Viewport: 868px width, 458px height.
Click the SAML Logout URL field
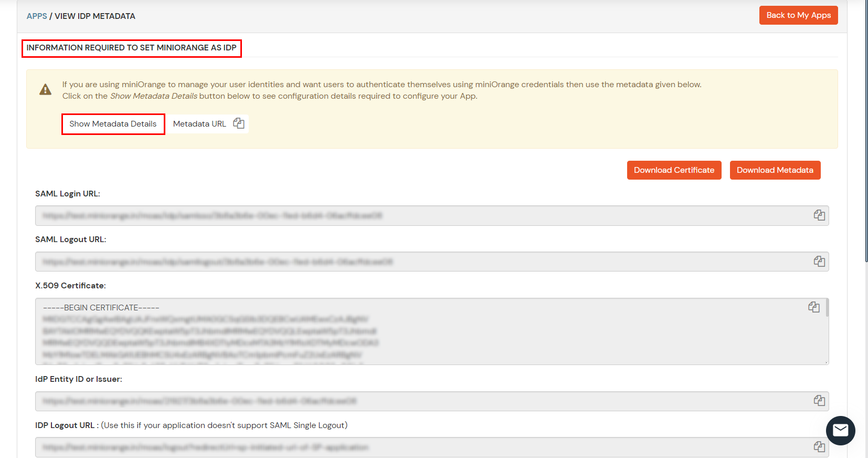432,262
